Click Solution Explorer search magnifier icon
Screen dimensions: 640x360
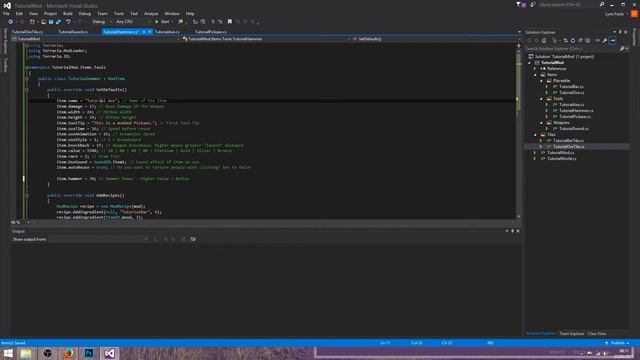click(x=622, y=49)
